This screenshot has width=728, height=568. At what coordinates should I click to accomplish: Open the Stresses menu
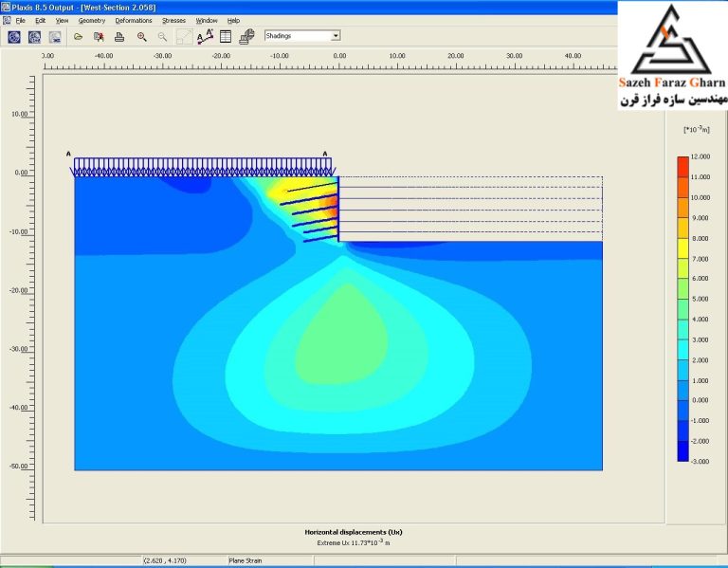173,21
